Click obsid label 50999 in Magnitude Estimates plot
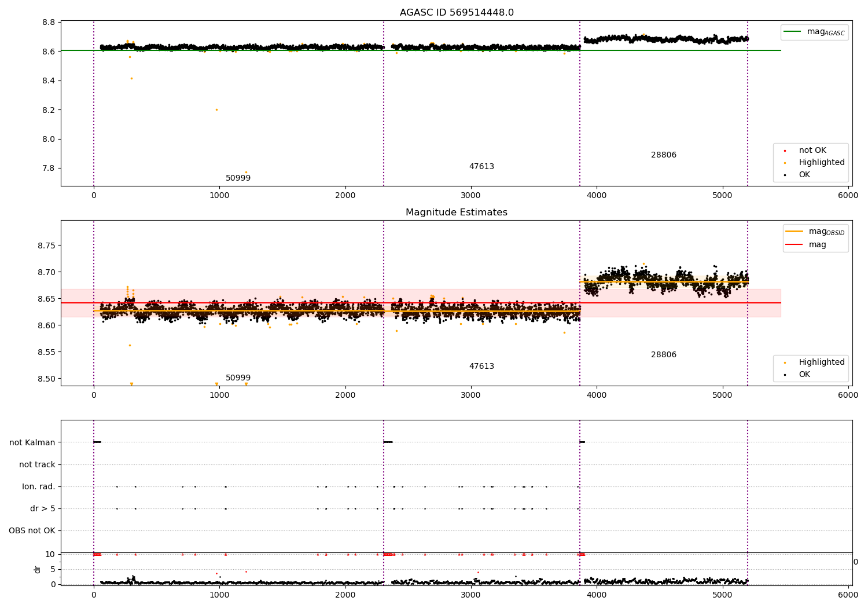This screenshot has height=608, width=868. [238, 378]
